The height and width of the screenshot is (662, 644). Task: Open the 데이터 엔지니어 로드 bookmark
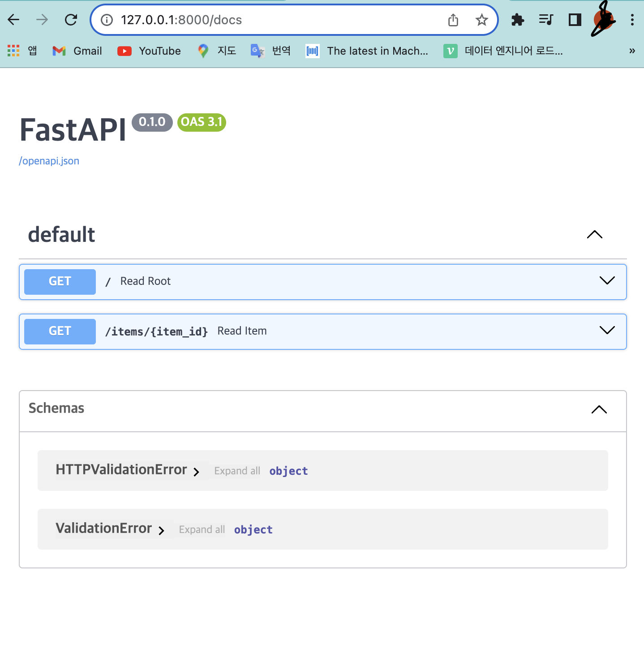(503, 51)
